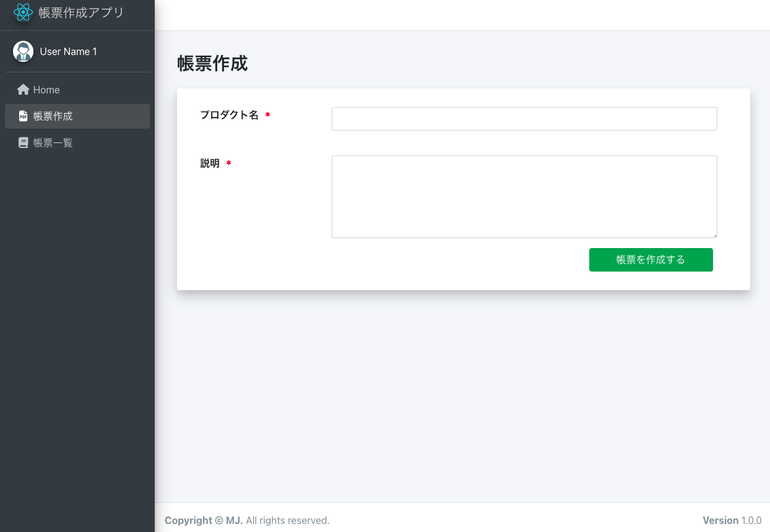Click the Version 1.0.0 text in footer
Viewport: 770px width, 532px height.
732,520
